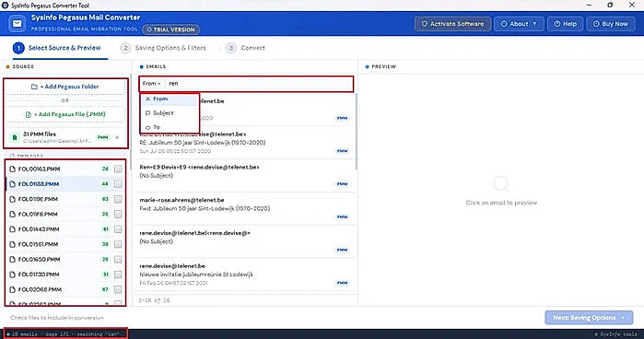The width and height of the screenshot is (644, 339).
Task: Check the box for FOL00163.PMM
Action: [x=118, y=169]
